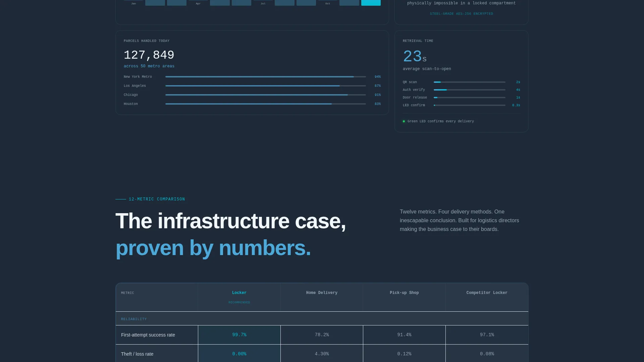
Task: Click the highlighted last bar in the monthly chart
Action: click(371, 3)
